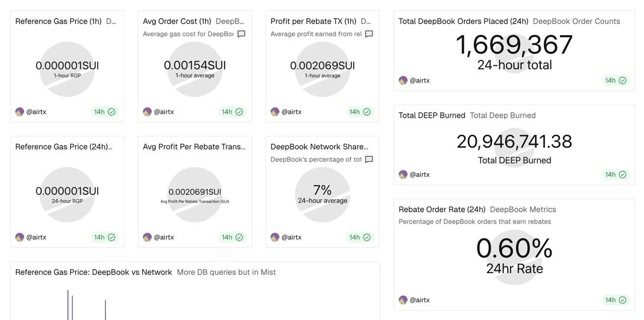The image size is (644, 320).
Task: Click the @airtx avatar on Avg Profit Per Rebate card
Action: click(x=147, y=237)
